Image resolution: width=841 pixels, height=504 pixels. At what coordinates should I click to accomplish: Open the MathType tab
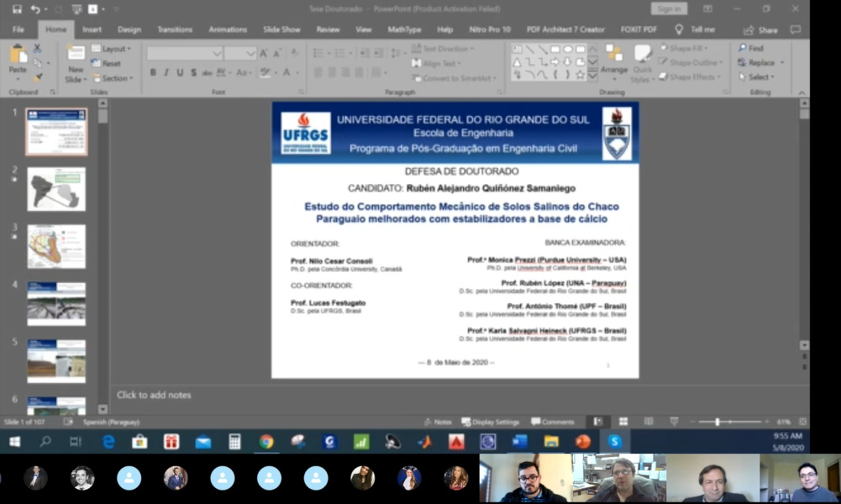[x=405, y=30]
